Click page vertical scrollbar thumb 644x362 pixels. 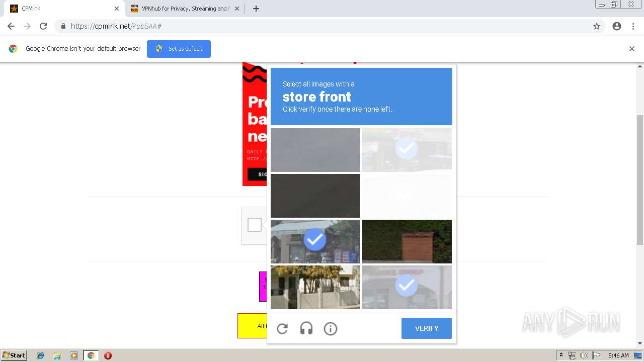(x=640, y=180)
